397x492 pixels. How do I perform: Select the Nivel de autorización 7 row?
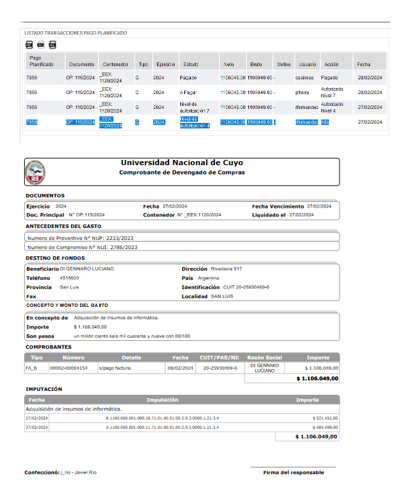click(x=206, y=107)
